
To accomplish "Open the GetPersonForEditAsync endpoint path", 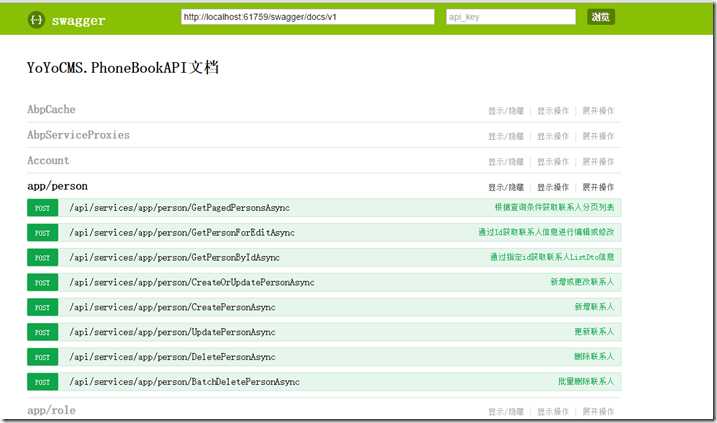I will point(182,233).
